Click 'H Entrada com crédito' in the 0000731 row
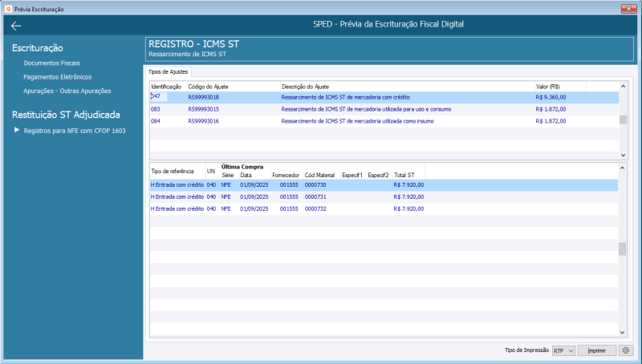 click(x=177, y=196)
